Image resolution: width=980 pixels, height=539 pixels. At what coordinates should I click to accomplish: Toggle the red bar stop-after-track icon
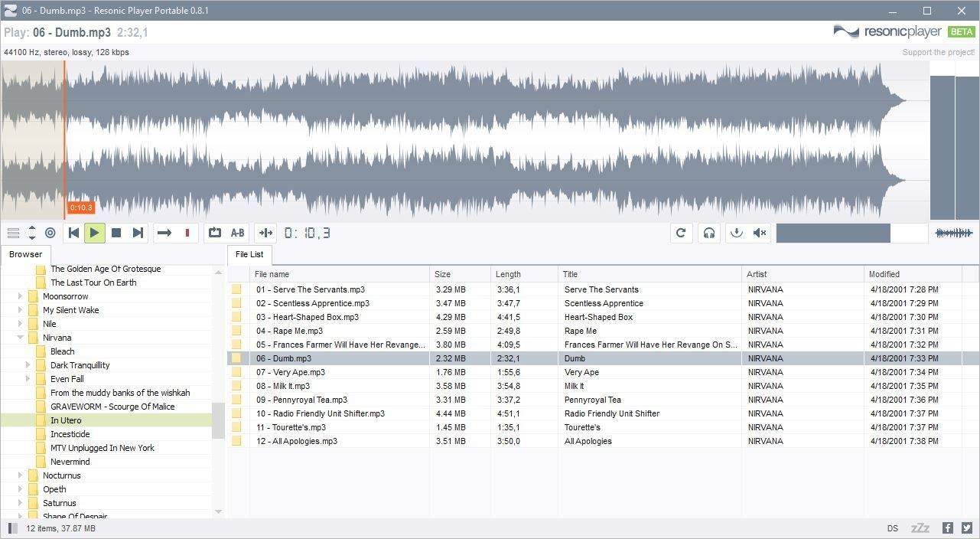click(x=187, y=233)
